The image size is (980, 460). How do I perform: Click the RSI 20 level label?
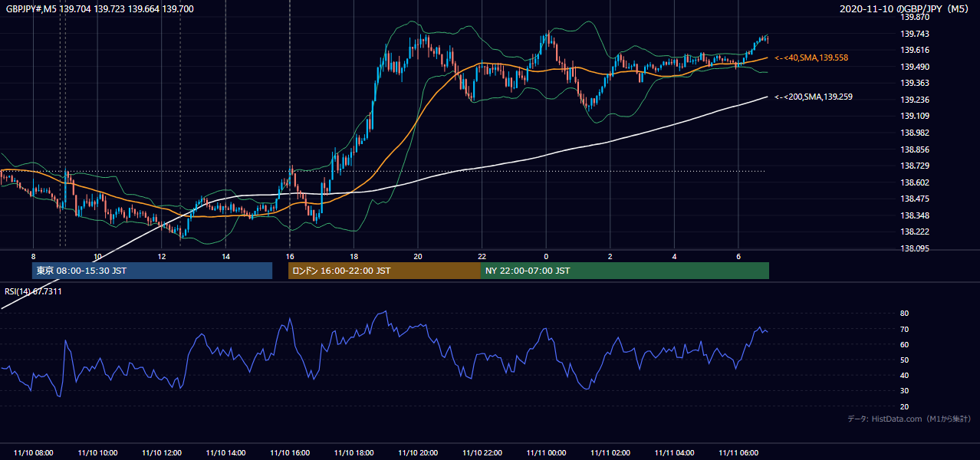point(904,406)
